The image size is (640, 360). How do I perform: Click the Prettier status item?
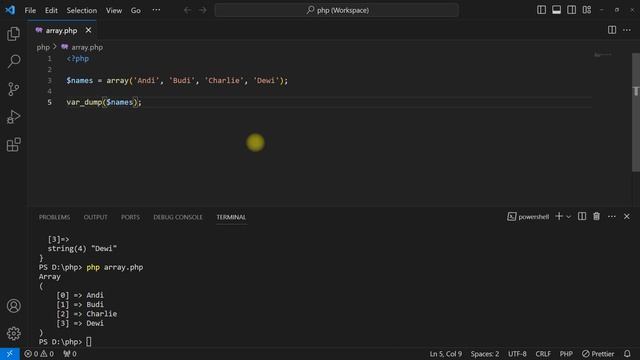click(x=598, y=354)
